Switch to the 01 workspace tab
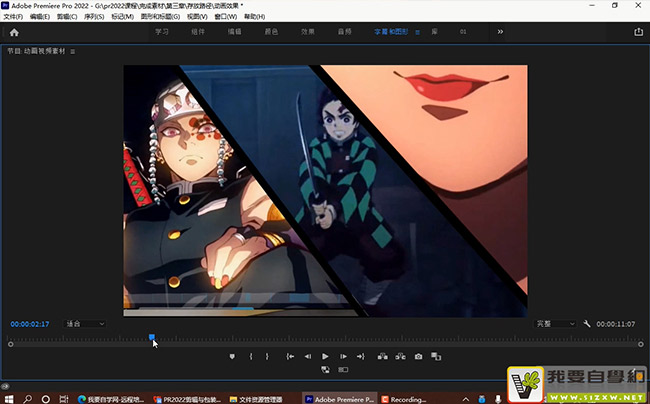The width and height of the screenshot is (650, 404). tap(463, 32)
